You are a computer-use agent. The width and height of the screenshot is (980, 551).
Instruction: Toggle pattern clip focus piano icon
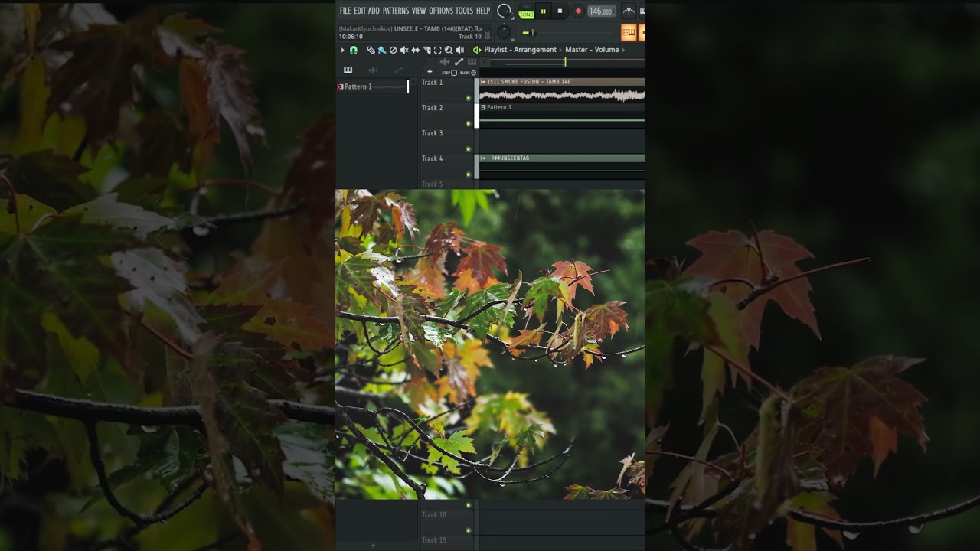tap(472, 61)
